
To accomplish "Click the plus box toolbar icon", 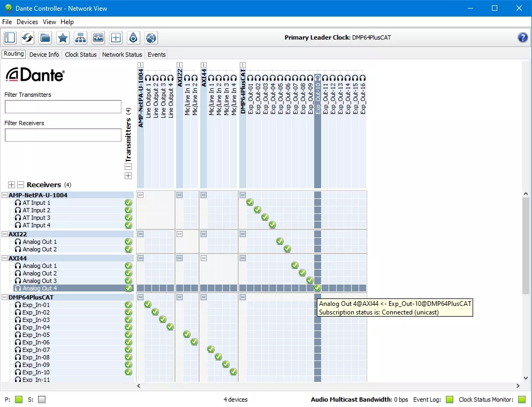I will [x=116, y=37].
